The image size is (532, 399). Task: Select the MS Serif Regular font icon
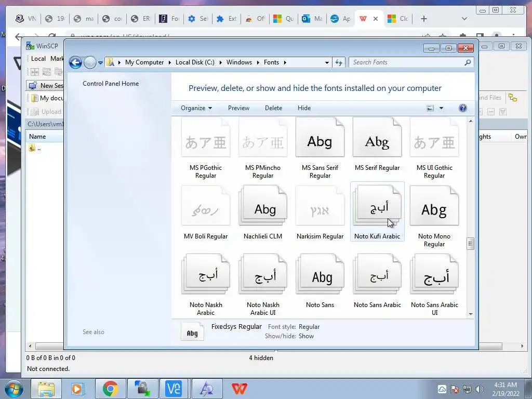(377, 137)
